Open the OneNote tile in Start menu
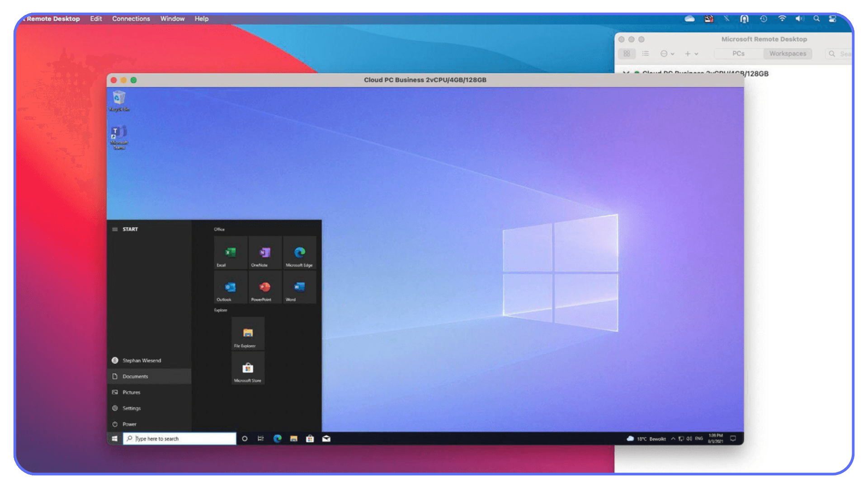Screen dimensions: 868x488 [x=265, y=253]
